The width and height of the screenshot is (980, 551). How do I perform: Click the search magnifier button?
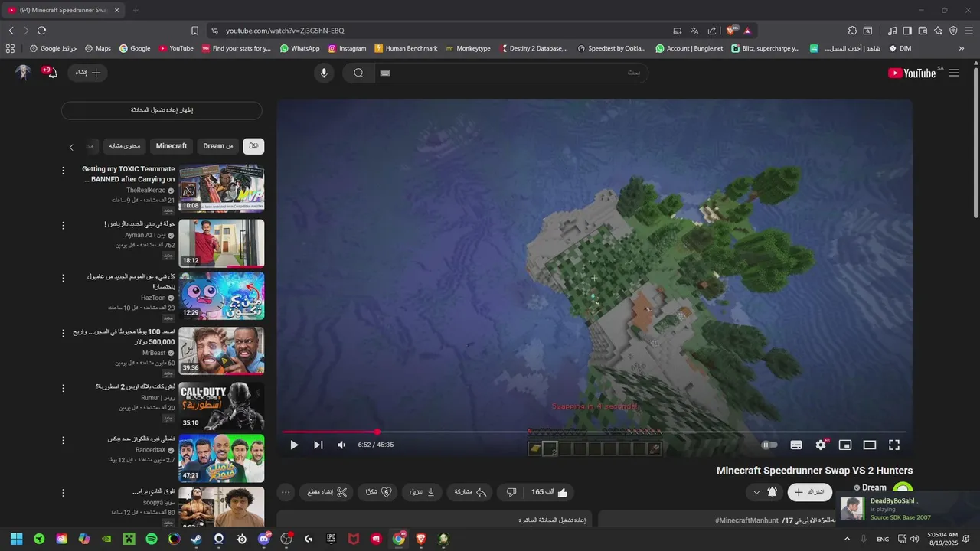pyautogui.click(x=358, y=73)
